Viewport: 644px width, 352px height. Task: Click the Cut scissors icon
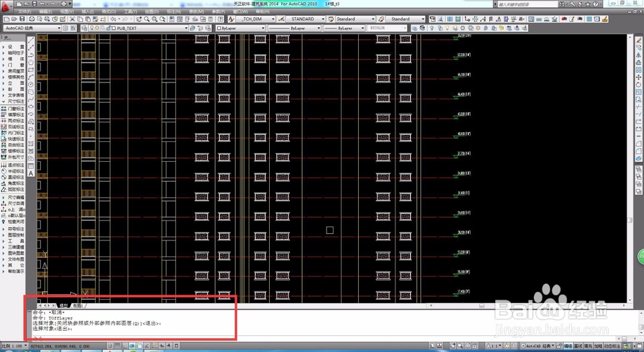[x=72, y=19]
